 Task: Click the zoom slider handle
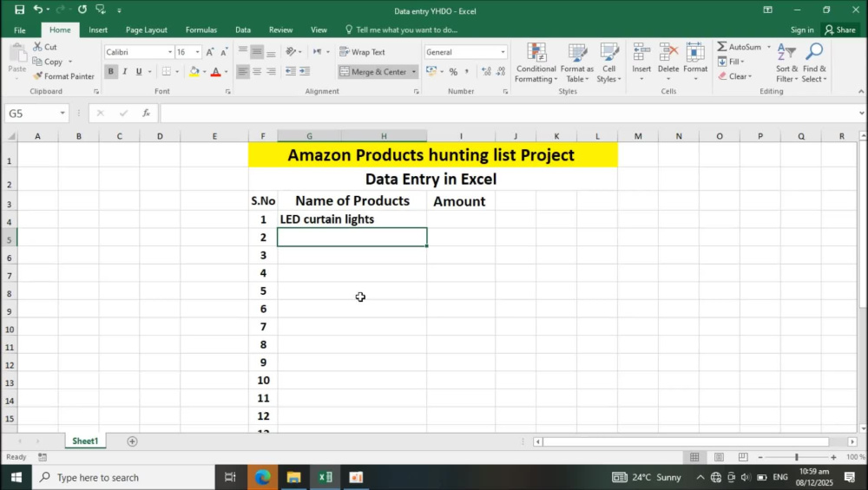[797, 457]
